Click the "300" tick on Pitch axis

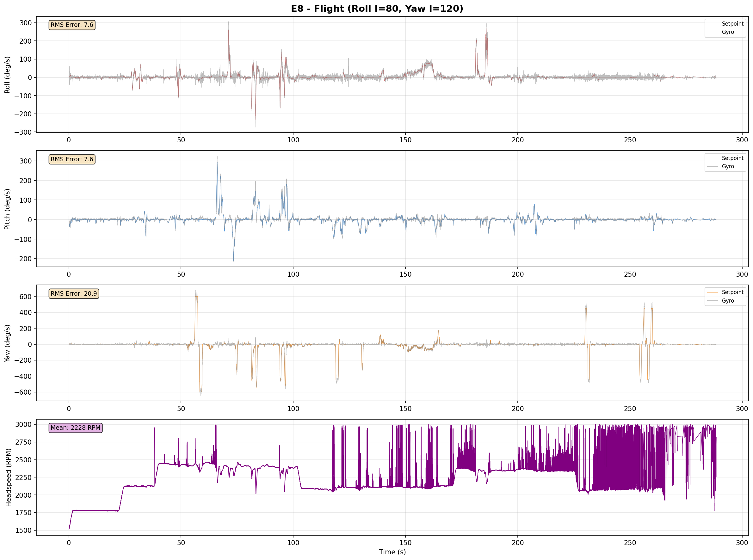click(26, 161)
